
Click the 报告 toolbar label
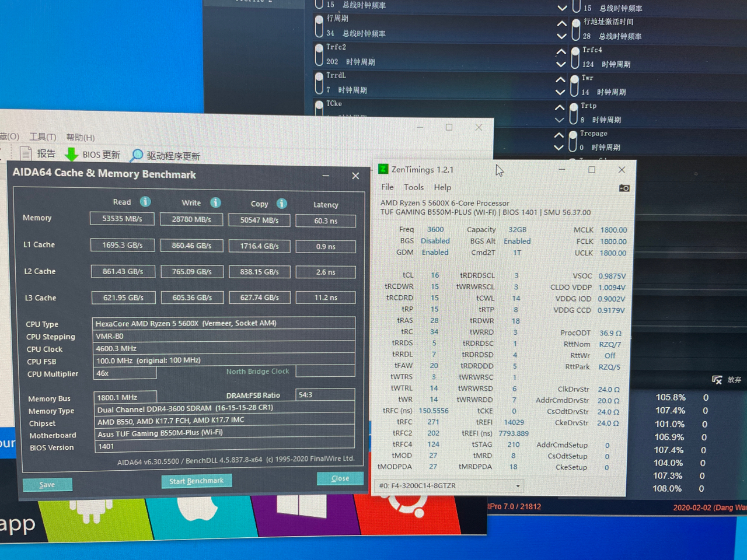(46, 153)
